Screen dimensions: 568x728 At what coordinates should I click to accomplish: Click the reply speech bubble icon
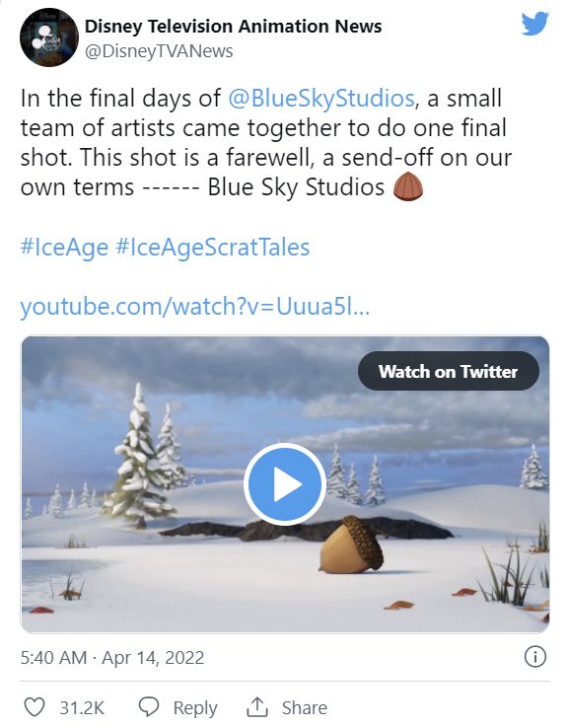pos(149,707)
